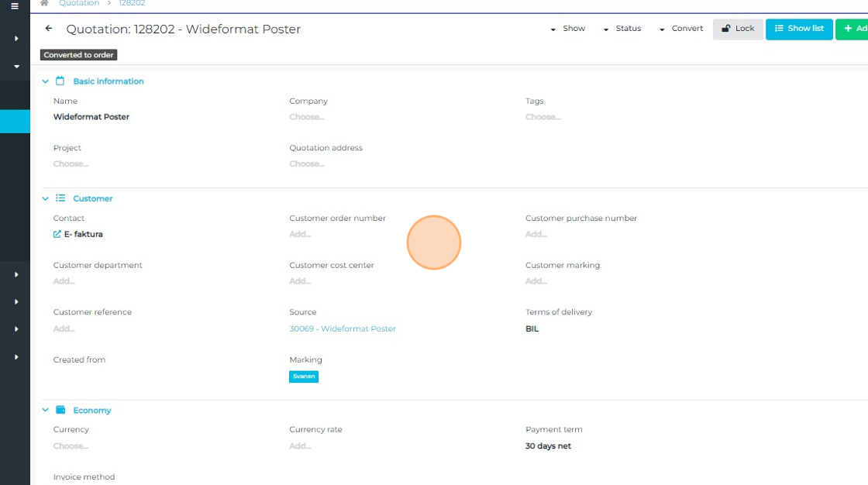Collapse the Customer section chevron
Viewport: 868px width, 485px height.
click(x=46, y=199)
